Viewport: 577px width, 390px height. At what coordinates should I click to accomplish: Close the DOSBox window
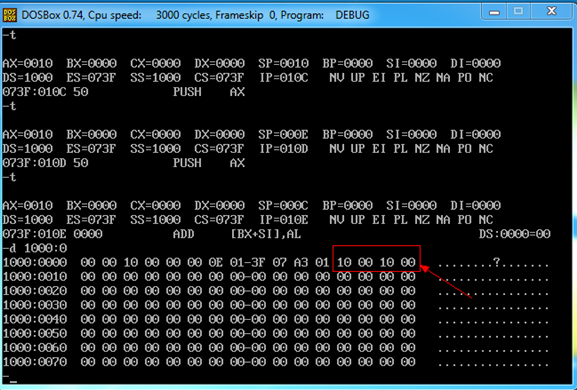pos(551,12)
